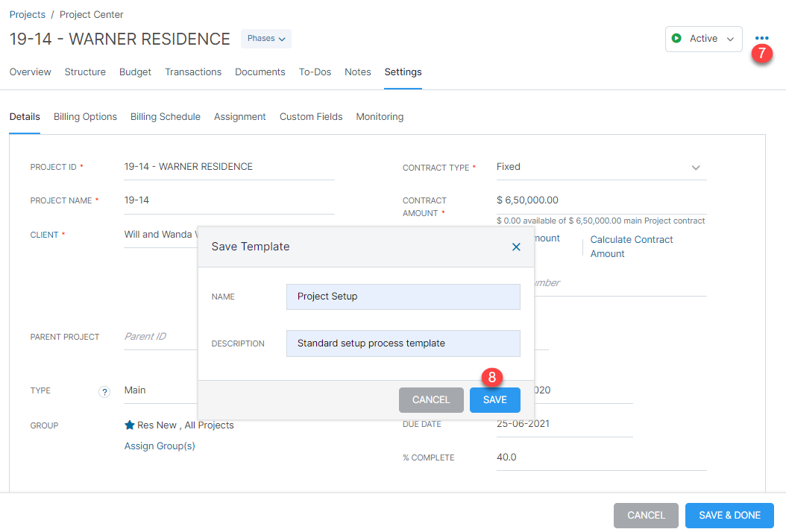
Task: Click the CLIENT label link
Action: (x=44, y=235)
